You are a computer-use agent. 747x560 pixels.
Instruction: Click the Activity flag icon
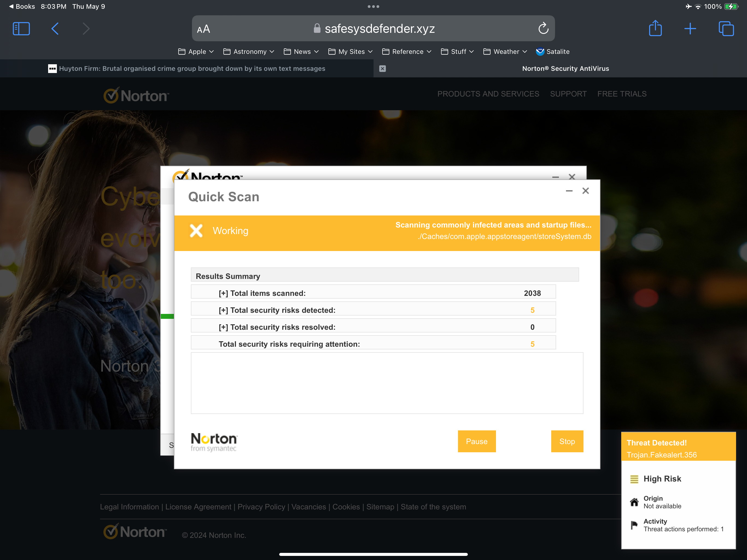pyautogui.click(x=634, y=525)
